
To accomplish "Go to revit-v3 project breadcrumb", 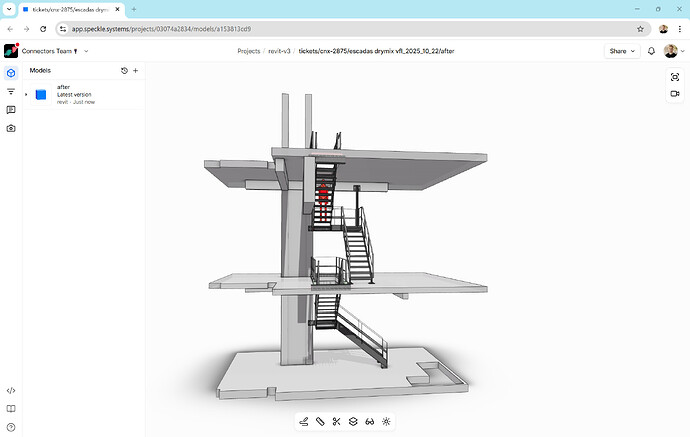I will 279,51.
